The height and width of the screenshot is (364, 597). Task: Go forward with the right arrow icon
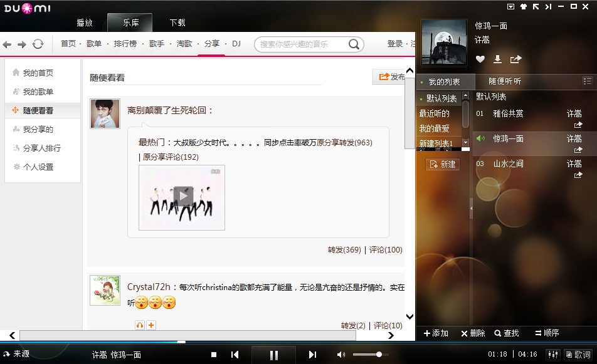tap(22, 44)
